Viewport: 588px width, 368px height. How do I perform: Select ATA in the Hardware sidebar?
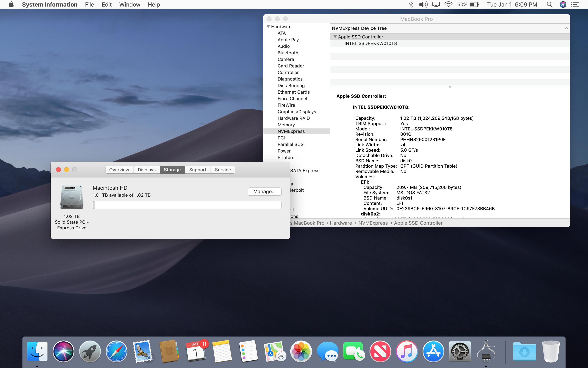(x=282, y=33)
